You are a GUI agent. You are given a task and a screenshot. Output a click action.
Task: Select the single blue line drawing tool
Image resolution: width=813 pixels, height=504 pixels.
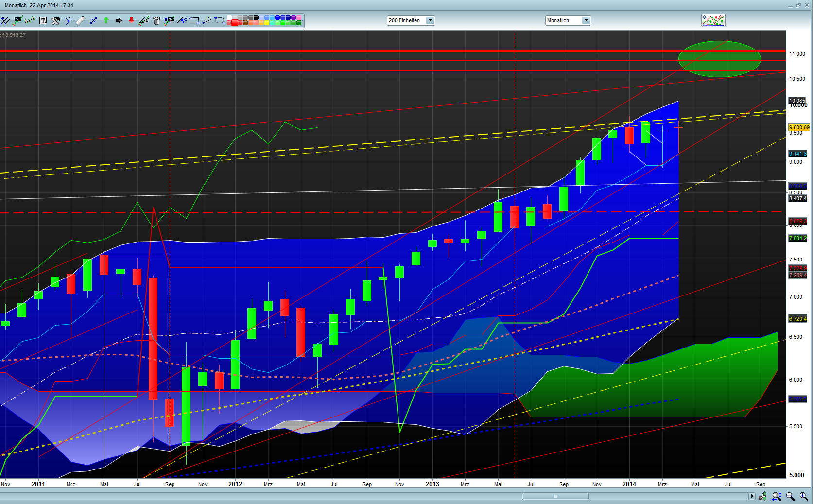[x=68, y=20]
